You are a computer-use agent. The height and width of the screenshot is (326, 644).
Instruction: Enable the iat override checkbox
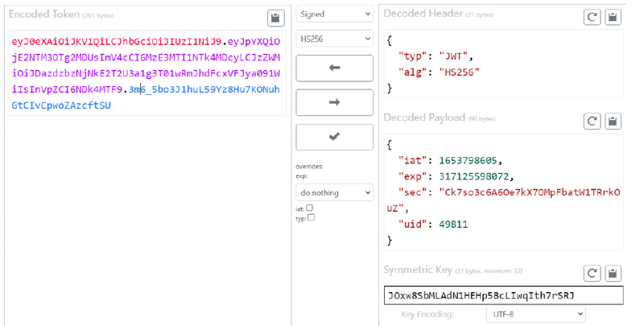coord(310,208)
